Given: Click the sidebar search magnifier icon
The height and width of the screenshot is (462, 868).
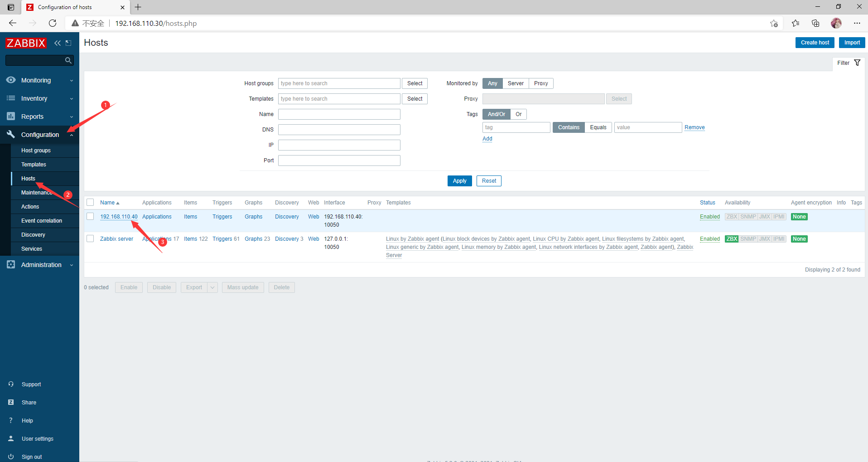Looking at the screenshot, I should (68, 60).
